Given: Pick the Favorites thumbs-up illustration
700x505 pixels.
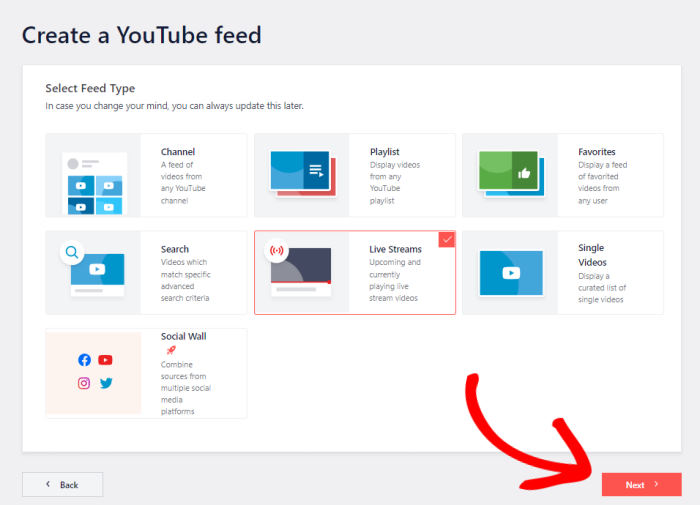Looking at the screenshot, I should click(510, 175).
